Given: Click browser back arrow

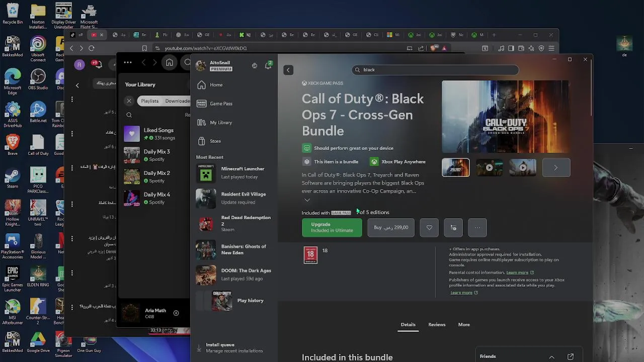Looking at the screenshot, I should coord(71,48).
